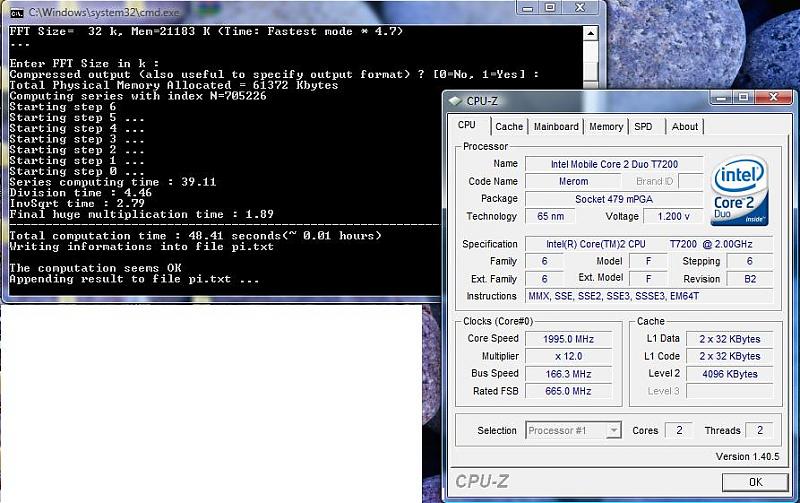Viewport: 800px width, 503px height.
Task: Click the Starting step 6 line
Action: pyautogui.click(x=63, y=107)
